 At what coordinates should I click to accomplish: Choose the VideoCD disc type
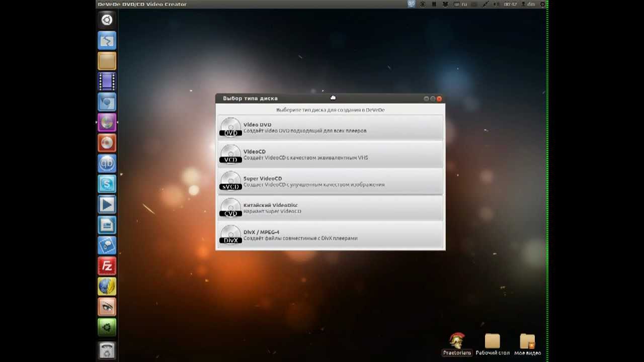point(330,154)
